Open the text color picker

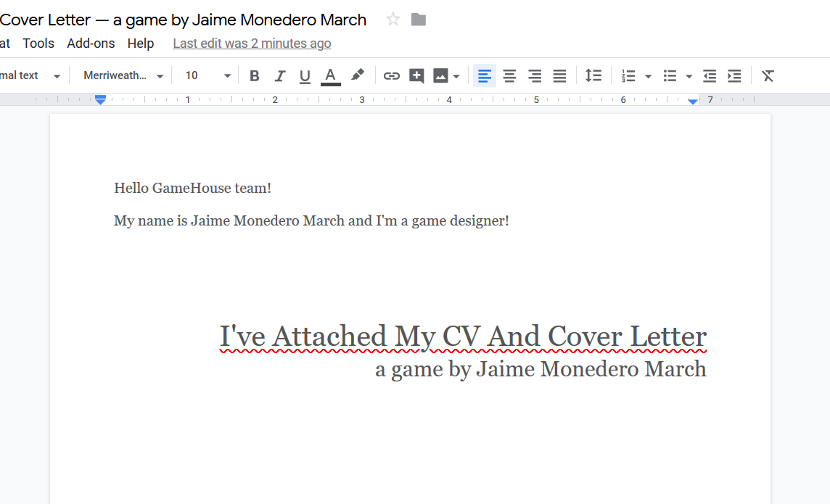tap(330, 75)
